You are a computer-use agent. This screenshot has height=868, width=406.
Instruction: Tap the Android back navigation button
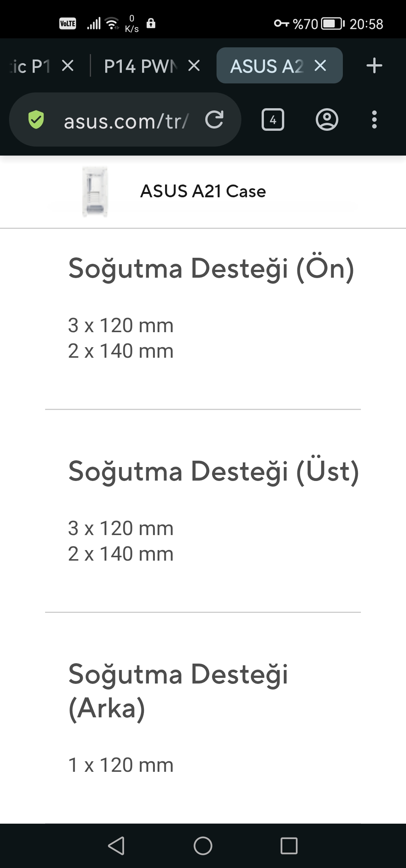(116, 846)
